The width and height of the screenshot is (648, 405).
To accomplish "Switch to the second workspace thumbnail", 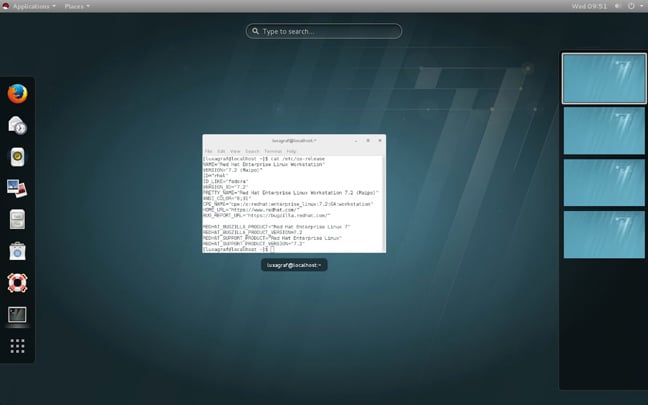I will [604, 131].
